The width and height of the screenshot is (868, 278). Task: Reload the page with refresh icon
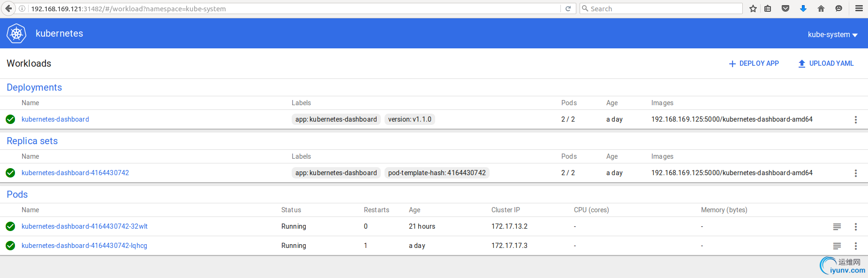(x=568, y=8)
